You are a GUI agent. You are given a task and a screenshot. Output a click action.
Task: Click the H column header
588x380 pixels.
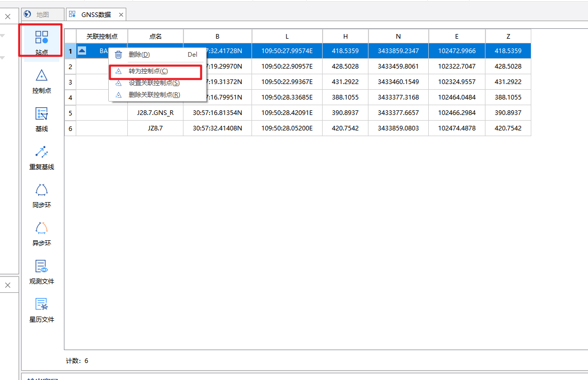tap(345, 36)
